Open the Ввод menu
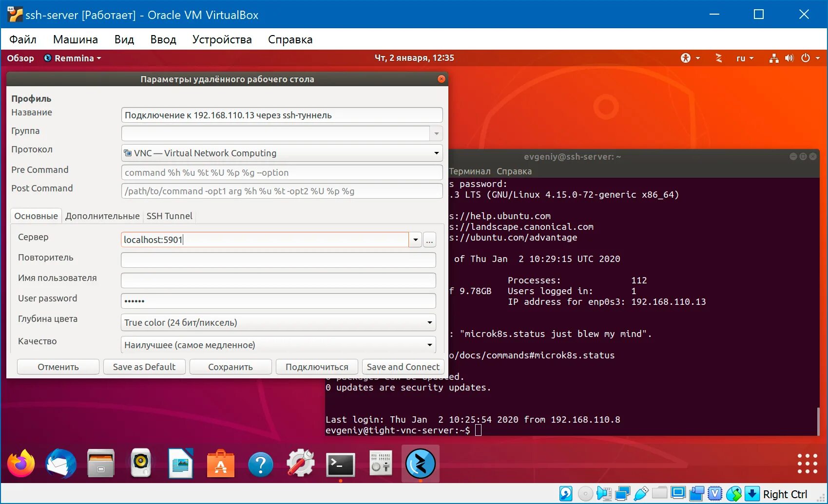828x504 pixels. tap(163, 39)
